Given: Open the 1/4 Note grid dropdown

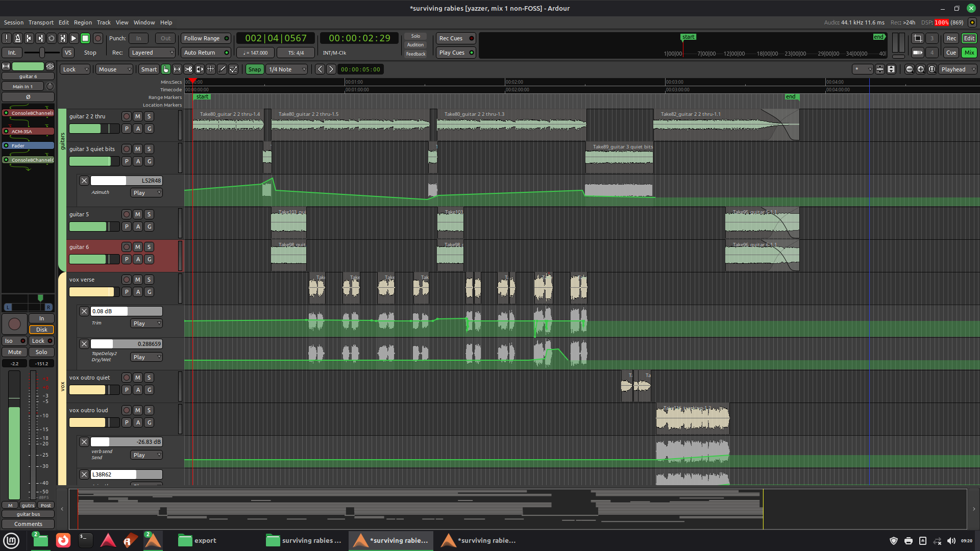Looking at the screenshot, I should (x=287, y=69).
